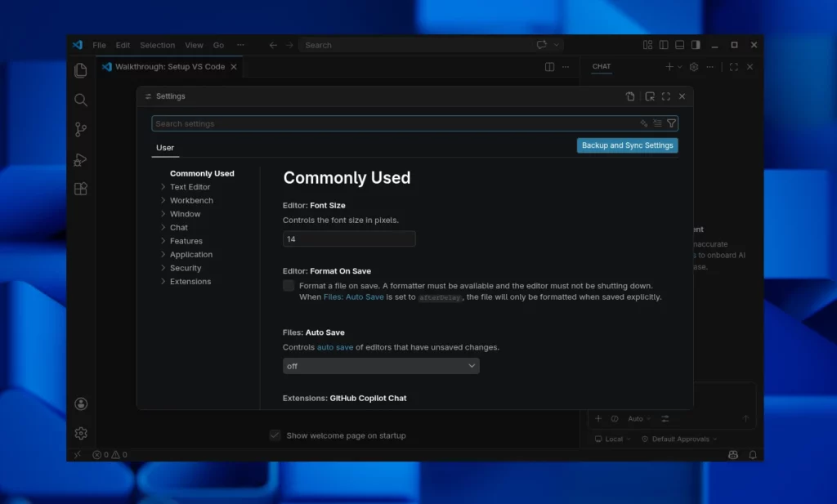Open the filter icon in settings search
This screenshot has width=837, height=504.
(x=671, y=123)
